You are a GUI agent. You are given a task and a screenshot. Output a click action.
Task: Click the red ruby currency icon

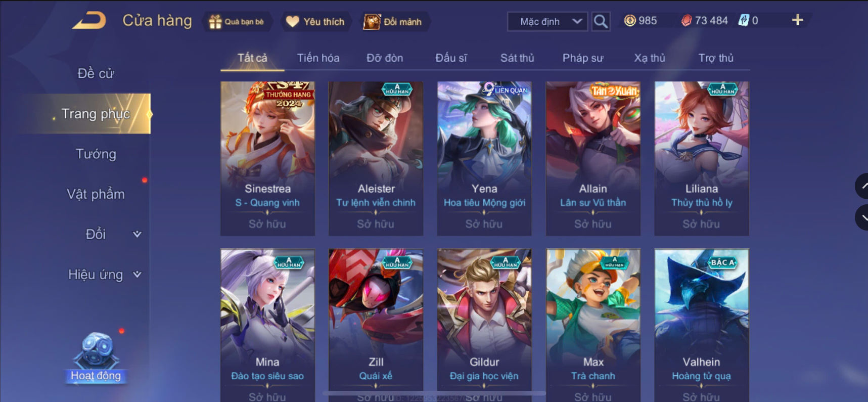tap(686, 21)
